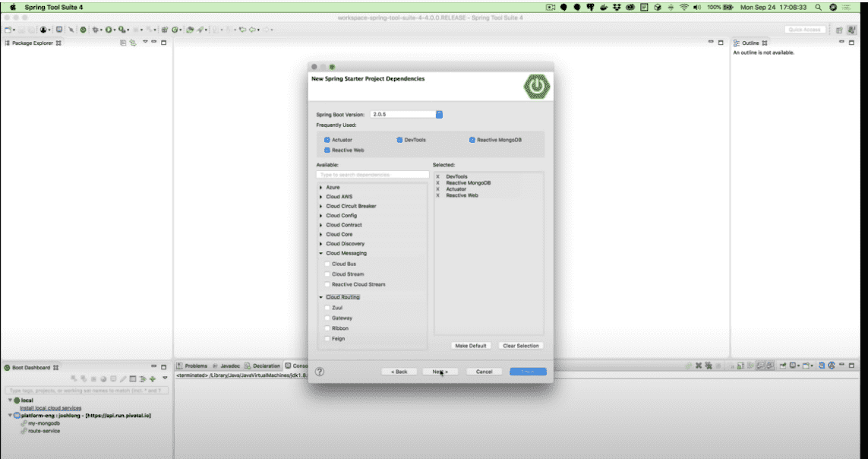Check the Cloud Bus checkbox
Screen dimensions: 868x459
327,264
